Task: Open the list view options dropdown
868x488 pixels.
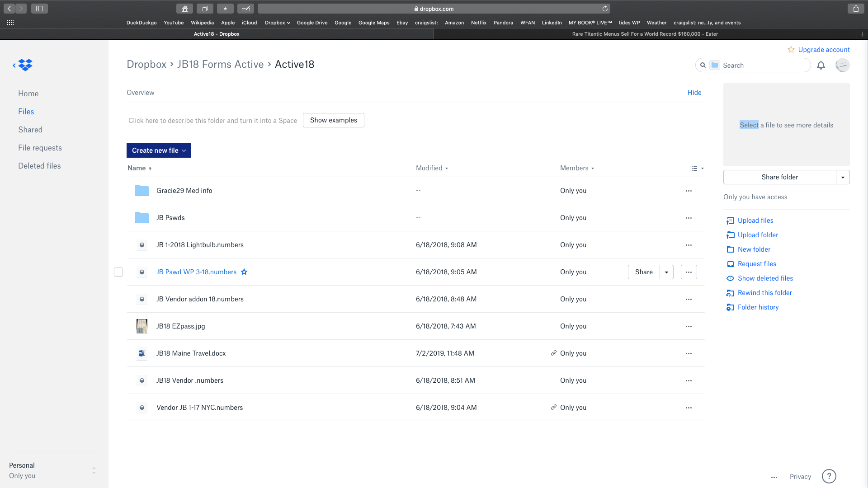Action: point(697,169)
